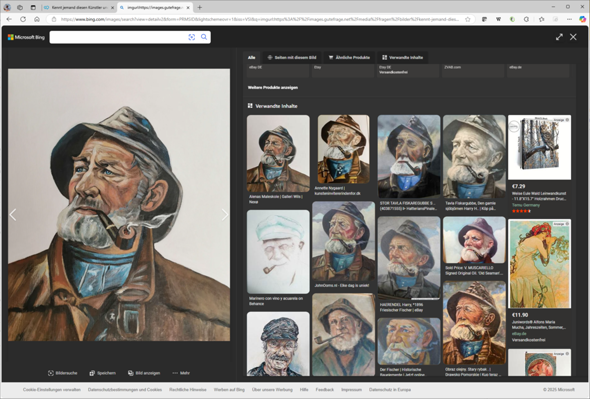
Task: Open the JohnOoms.nl painting thumbnail
Action: click(344, 241)
